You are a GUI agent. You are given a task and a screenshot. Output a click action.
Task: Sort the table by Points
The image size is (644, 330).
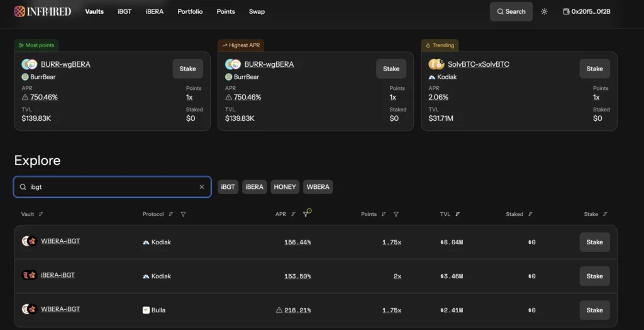(x=384, y=214)
